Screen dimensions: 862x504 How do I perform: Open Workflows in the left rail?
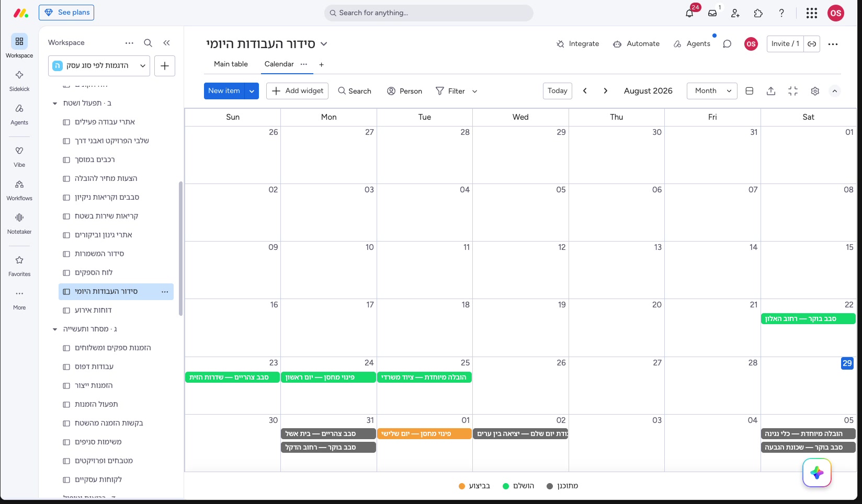(x=19, y=189)
